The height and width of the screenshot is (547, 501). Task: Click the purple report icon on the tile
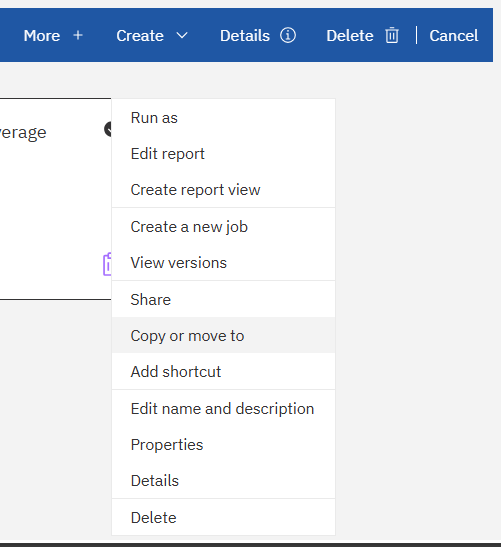tap(107, 264)
